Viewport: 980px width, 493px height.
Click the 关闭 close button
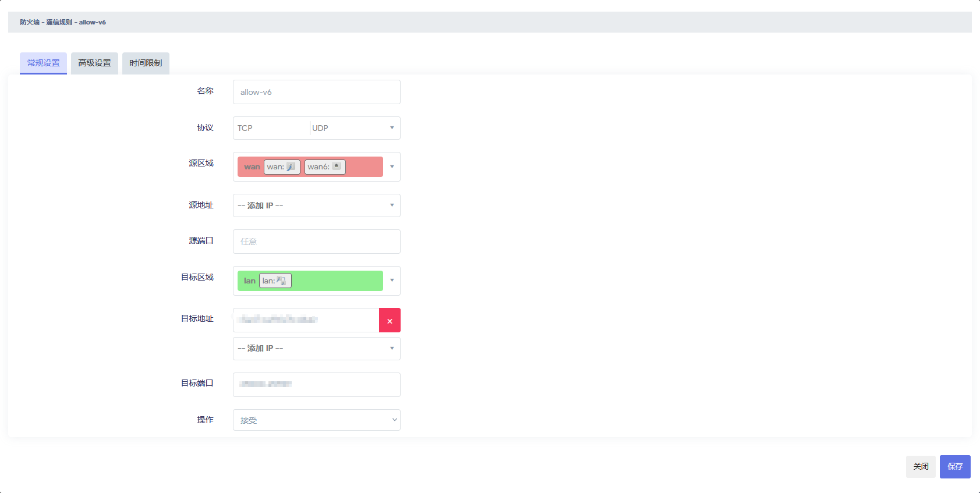coord(921,467)
